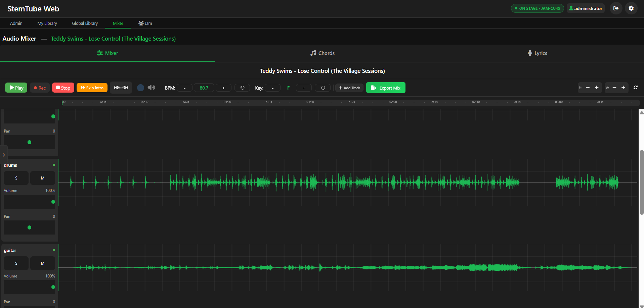644x308 pixels.
Task: Click the guitar waveform in the track lane
Action: pos(348,267)
